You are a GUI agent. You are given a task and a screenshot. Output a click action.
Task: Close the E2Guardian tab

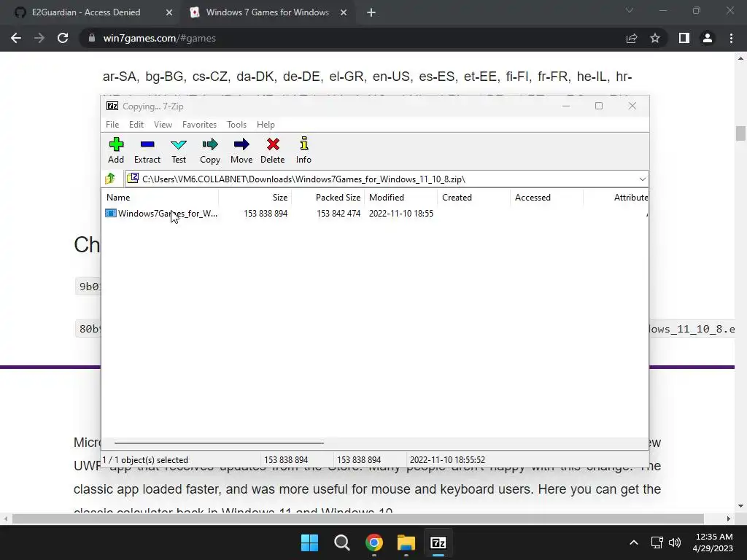click(169, 13)
